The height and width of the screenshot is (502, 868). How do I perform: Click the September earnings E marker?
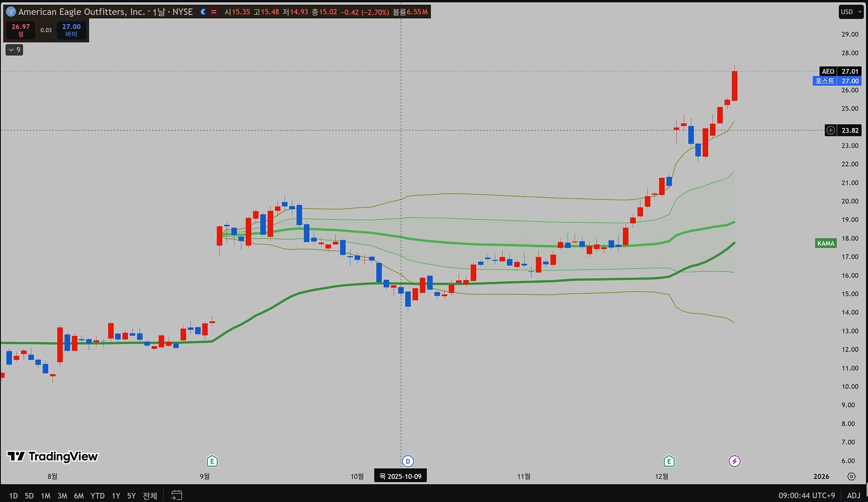(x=212, y=461)
